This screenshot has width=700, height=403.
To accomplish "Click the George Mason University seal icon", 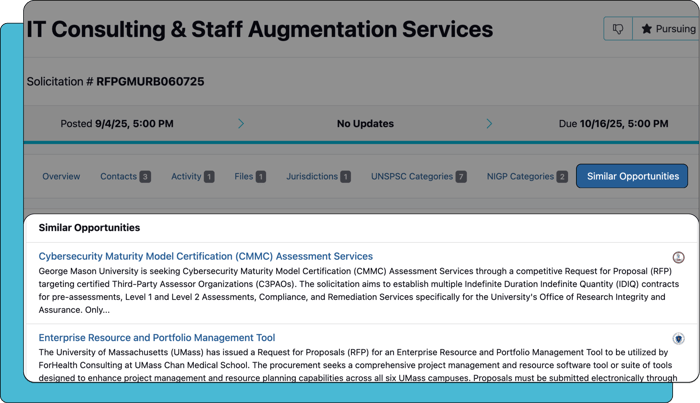I will pyautogui.click(x=678, y=258).
